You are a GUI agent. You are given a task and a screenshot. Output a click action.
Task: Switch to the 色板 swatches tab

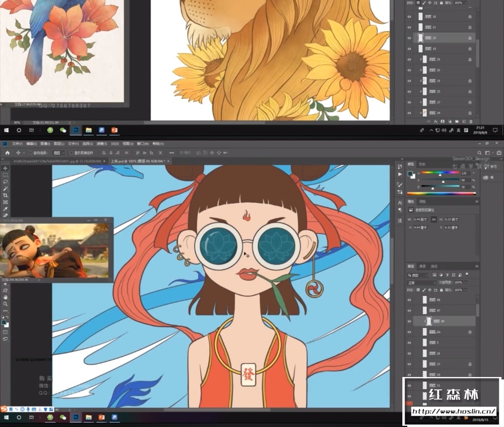tap(422, 164)
